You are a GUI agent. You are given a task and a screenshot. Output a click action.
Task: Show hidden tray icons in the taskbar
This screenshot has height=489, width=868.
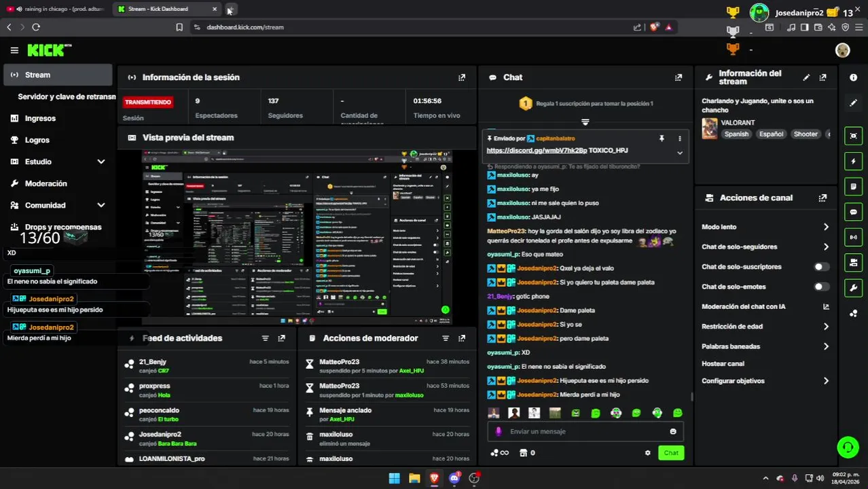tap(765, 478)
